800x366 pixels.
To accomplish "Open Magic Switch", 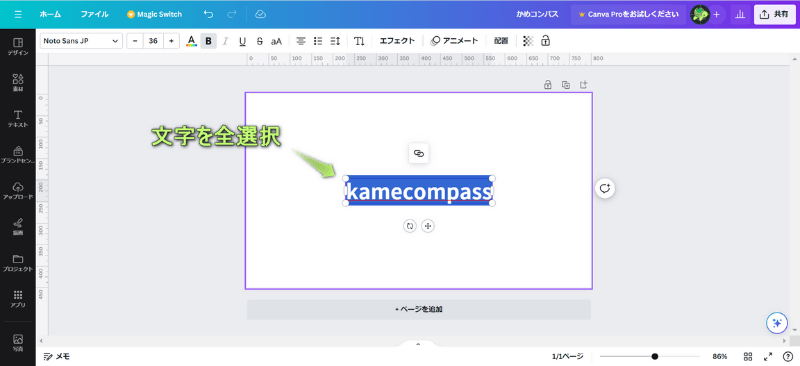I will click(154, 14).
